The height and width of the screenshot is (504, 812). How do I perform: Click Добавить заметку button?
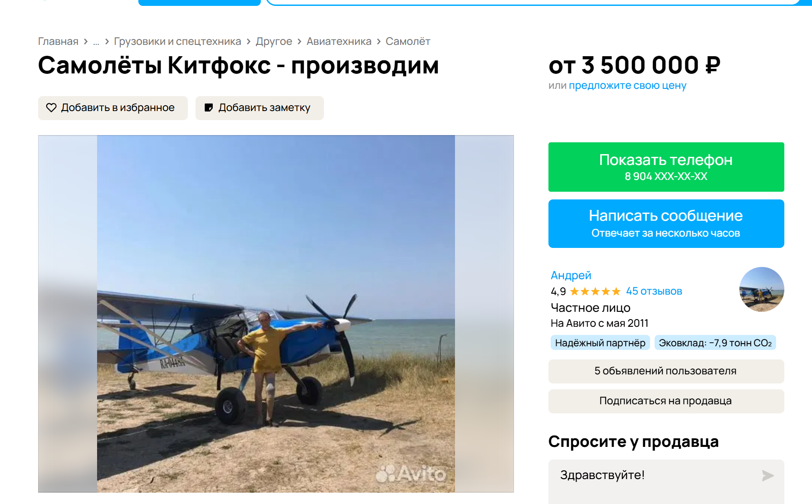click(259, 108)
